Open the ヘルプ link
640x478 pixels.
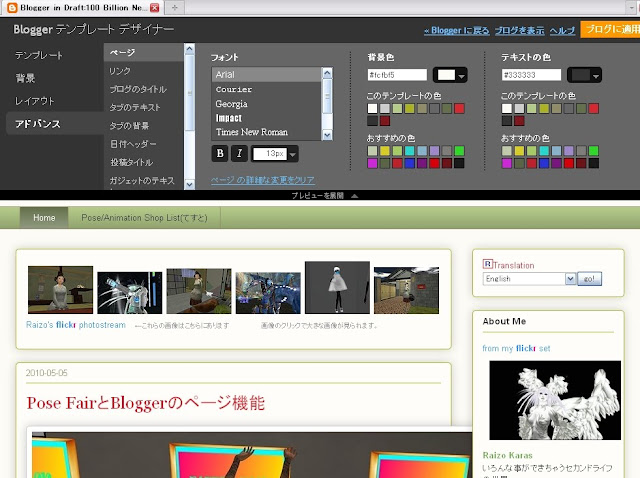click(562, 31)
